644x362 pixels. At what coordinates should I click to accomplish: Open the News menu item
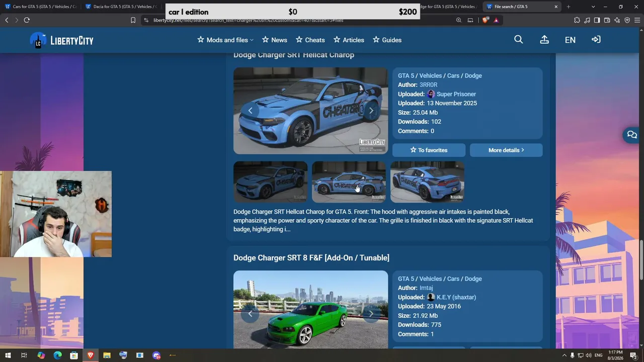[274, 40]
